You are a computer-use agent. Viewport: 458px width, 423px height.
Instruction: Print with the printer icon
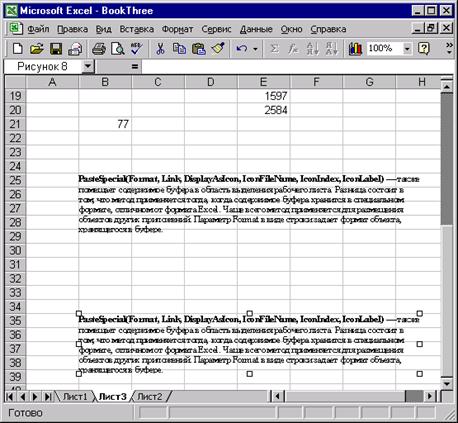[x=99, y=49]
